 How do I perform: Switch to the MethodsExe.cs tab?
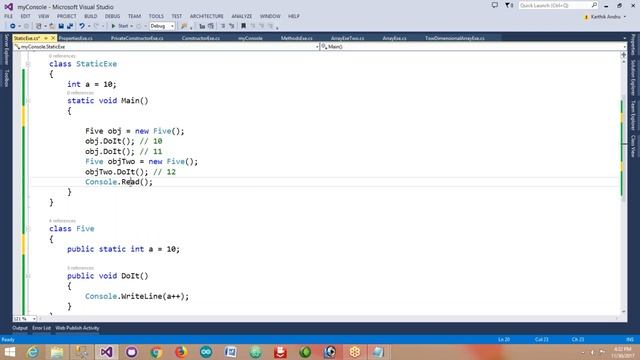(297, 38)
